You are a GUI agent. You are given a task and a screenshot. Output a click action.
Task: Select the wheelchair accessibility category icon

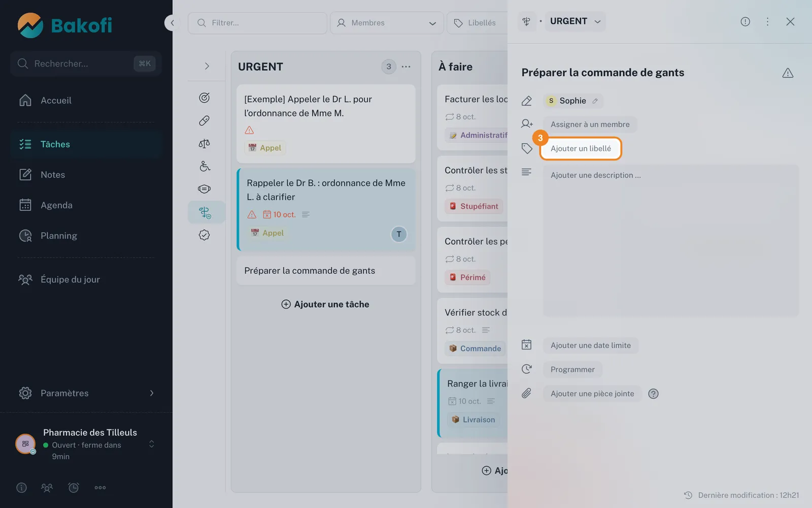coord(205,166)
